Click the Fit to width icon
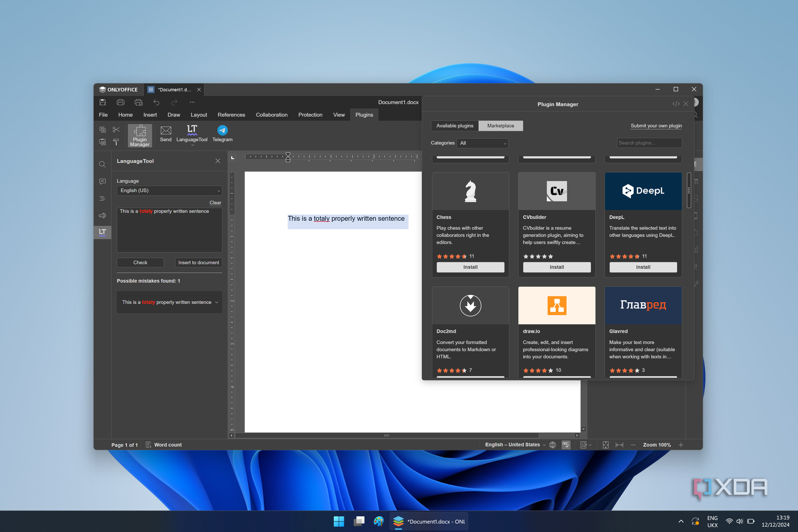Screen dimensions: 798x532 click(x=620, y=445)
